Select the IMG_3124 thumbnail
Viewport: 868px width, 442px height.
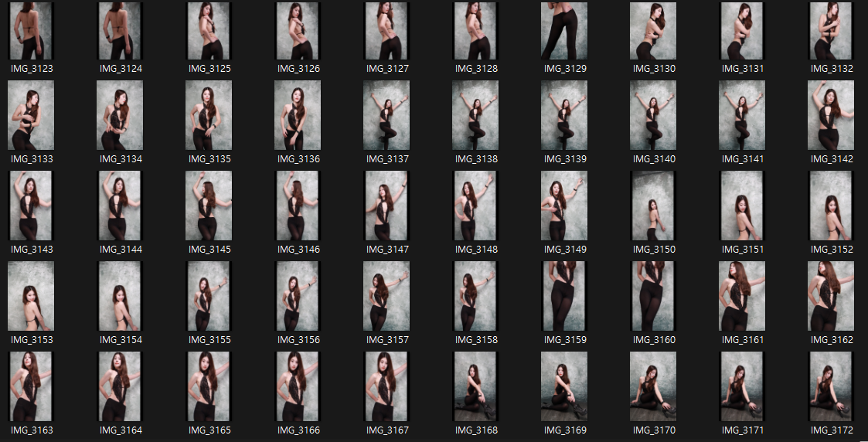(x=120, y=31)
